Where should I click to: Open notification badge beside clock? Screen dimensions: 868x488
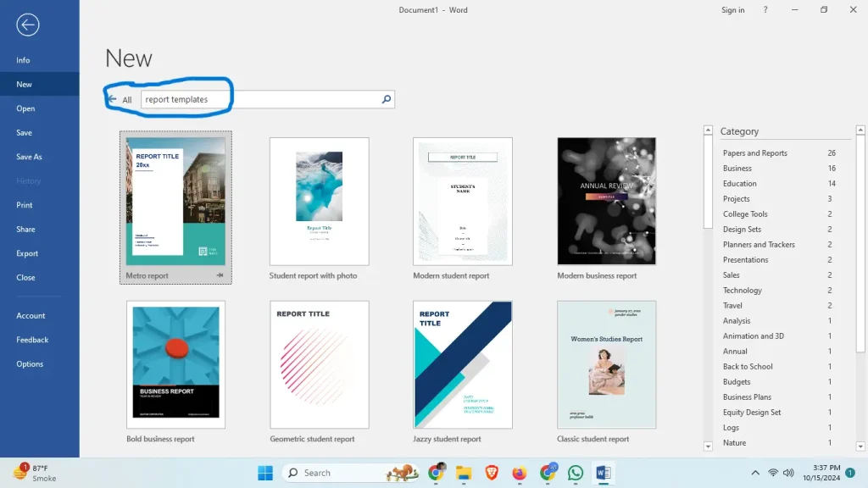(x=850, y=473)
